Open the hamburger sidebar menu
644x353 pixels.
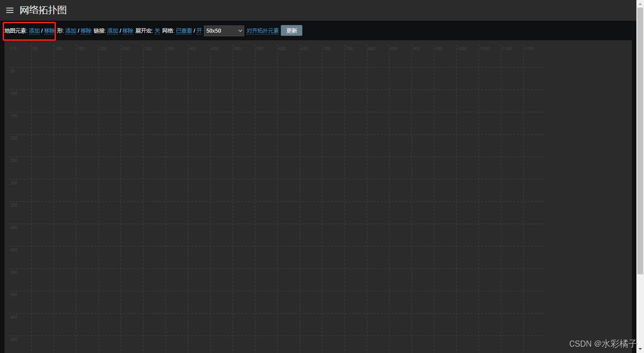click(x=10, y=10)
